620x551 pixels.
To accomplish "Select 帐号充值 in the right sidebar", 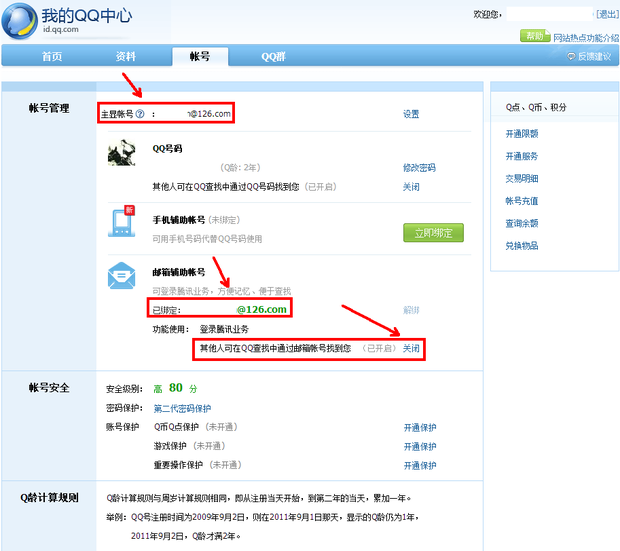I will (x=522, y=201).
